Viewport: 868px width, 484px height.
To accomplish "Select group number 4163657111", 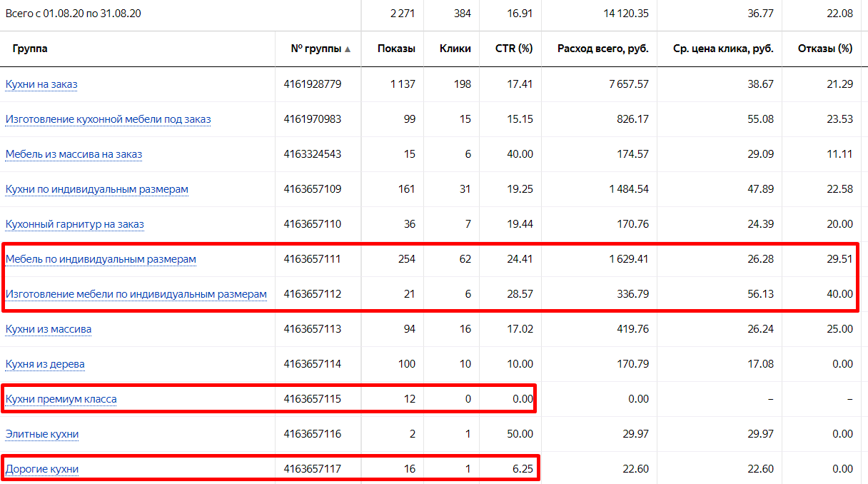I will tap(313, 259).
